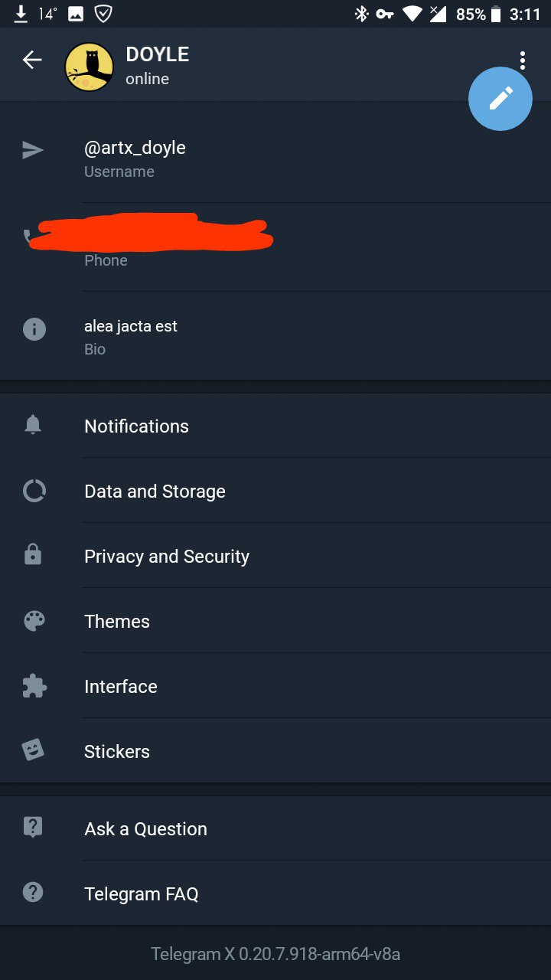
Task: Click the paper plane username icon
Action: (33, 150)
